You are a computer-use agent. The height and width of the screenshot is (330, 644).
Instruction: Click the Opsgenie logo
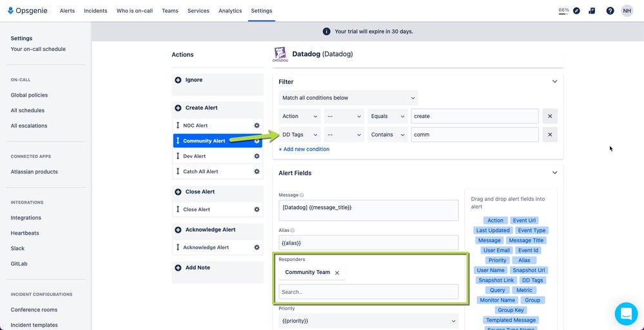pyautogui.click(x=28, y=11)
